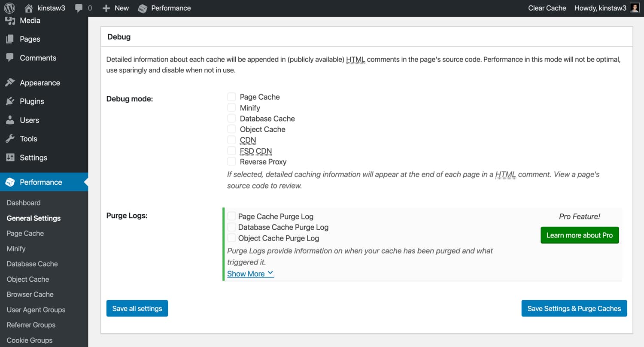This screenshot has width=644, height=347.
Task: Open the WordPress logo menu
Action: pyautogui.click(x=9, y=8)
